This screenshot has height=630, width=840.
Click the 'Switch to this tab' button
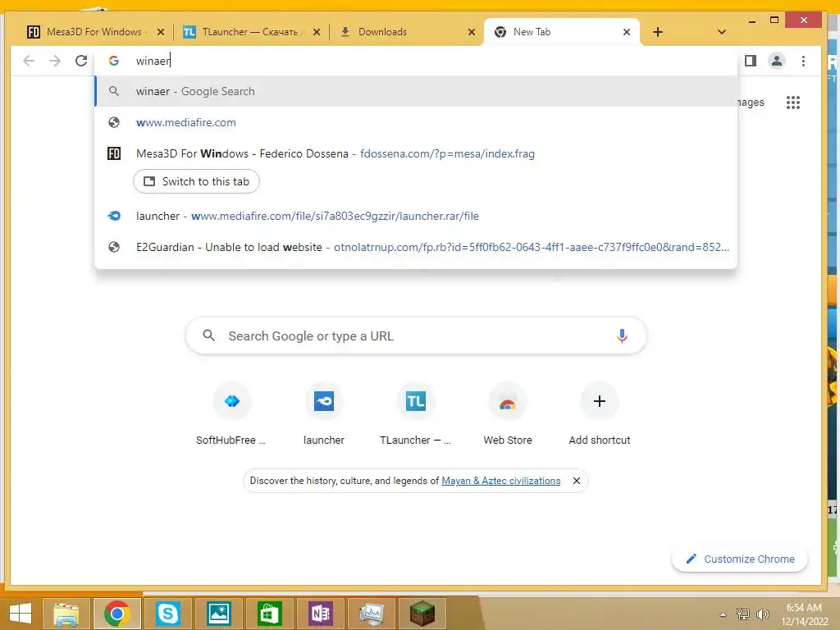coord(196,181)
